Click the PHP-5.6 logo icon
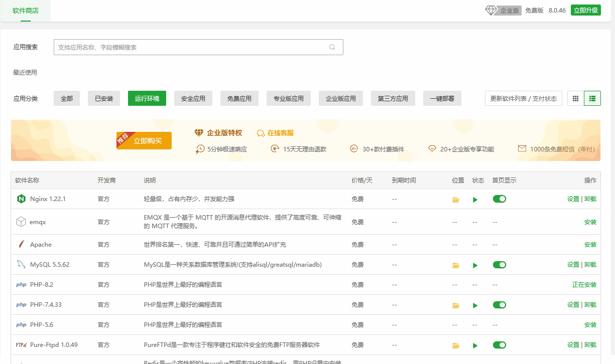Screen dimensions: 615x364 point(21,325)
